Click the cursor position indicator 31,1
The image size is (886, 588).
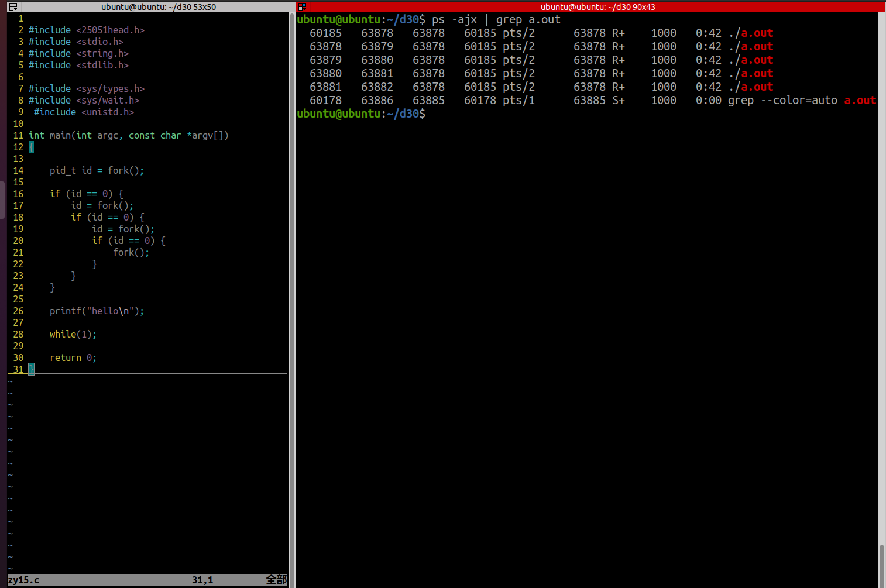(202, 579)
